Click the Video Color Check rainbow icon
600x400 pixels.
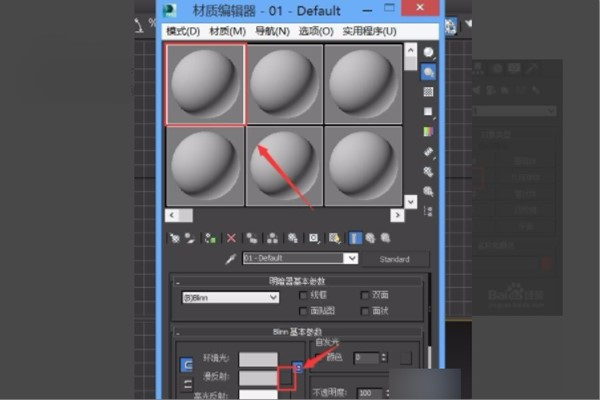(428, 132)
